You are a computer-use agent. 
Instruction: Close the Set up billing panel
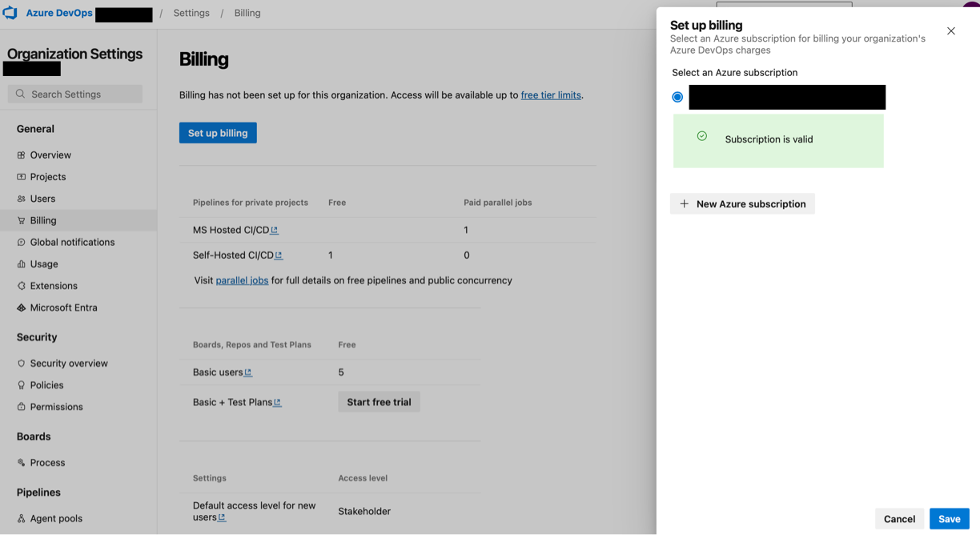point(951,31)
